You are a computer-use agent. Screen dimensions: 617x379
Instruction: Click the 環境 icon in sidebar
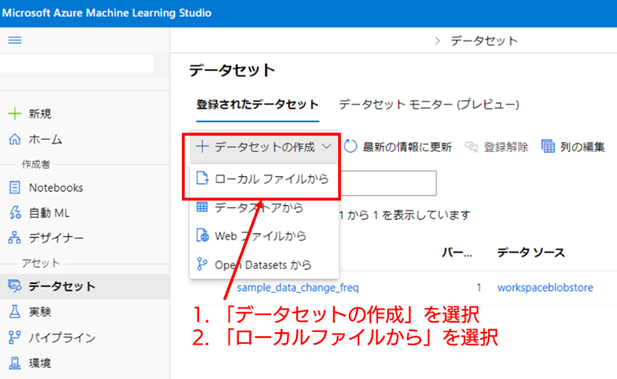click(15, 363)
